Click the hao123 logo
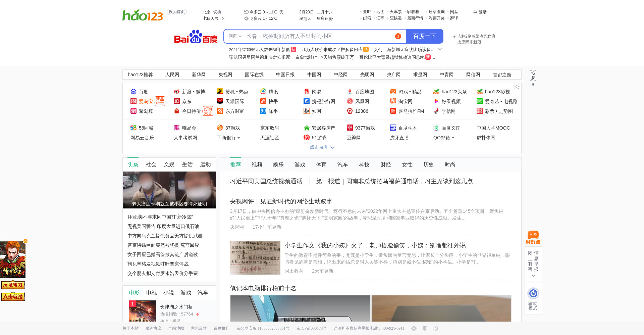Image resolution: width=644 pixels, height=335 pixels. [143, 15]
